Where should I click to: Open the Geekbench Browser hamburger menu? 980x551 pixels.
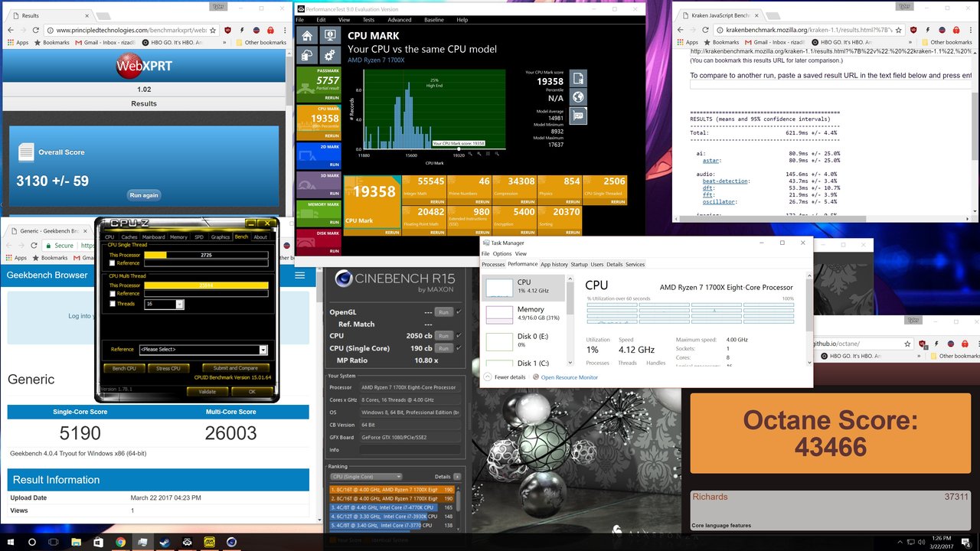300,275
